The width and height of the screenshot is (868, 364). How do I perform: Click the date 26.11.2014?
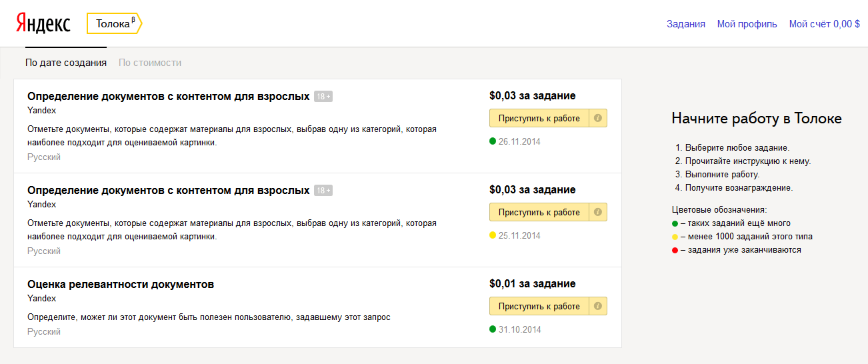tap(520, 141)
